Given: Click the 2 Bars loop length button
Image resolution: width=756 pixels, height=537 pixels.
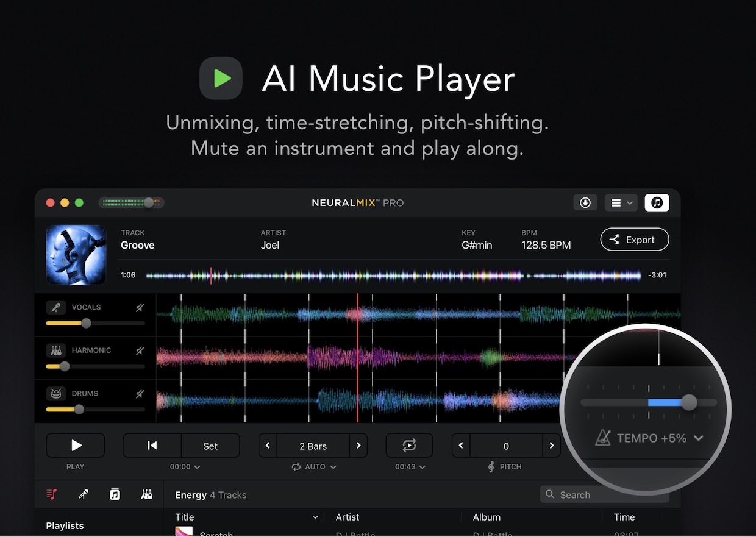Looking at the screenshot, I should click(x=313, y=446).
